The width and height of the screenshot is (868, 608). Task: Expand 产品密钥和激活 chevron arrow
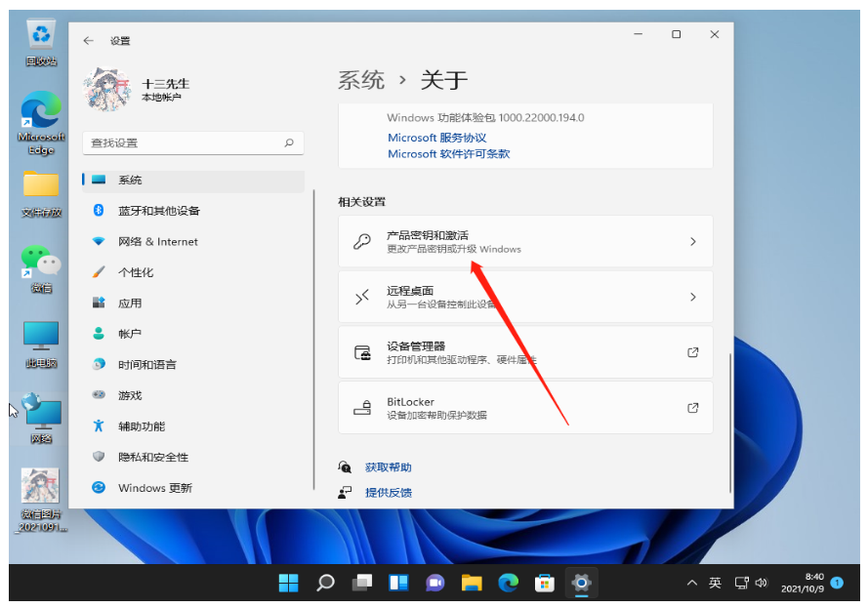click(x=693, y=241)
